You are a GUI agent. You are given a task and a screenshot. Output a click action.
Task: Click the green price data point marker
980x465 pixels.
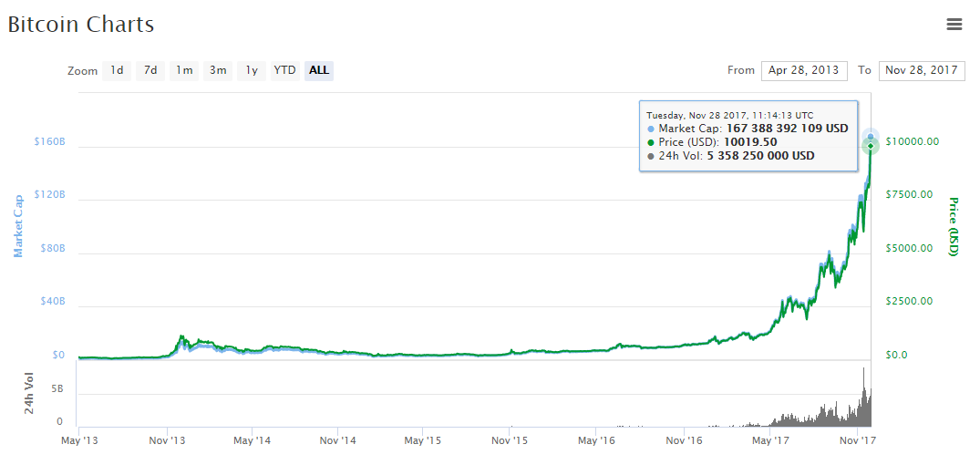[x=871, y=147]
